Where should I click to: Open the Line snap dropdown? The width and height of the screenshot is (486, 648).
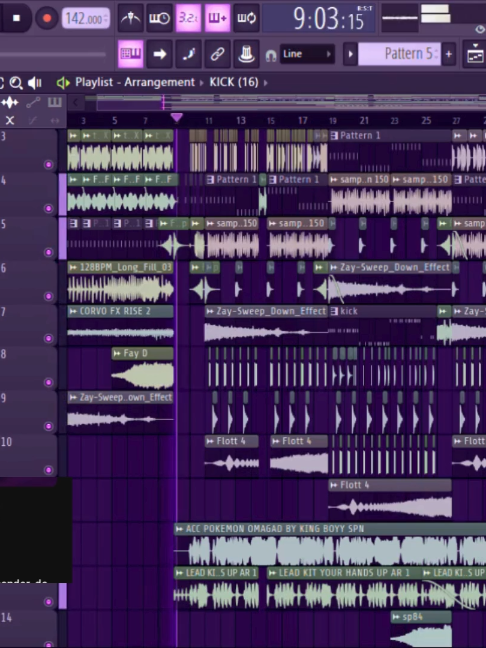(x=307, y=54)
